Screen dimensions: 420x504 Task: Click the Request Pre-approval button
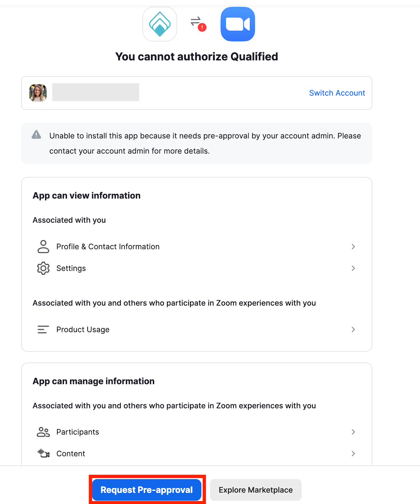[147, 490]
